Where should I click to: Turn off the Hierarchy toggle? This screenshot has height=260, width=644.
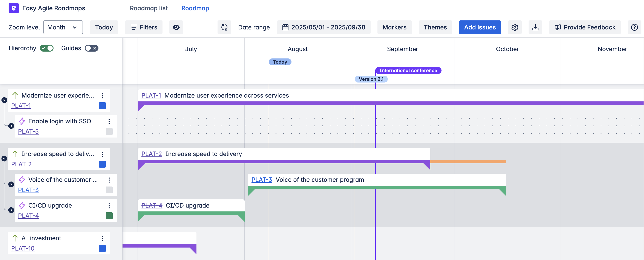(x=47, y=48)
